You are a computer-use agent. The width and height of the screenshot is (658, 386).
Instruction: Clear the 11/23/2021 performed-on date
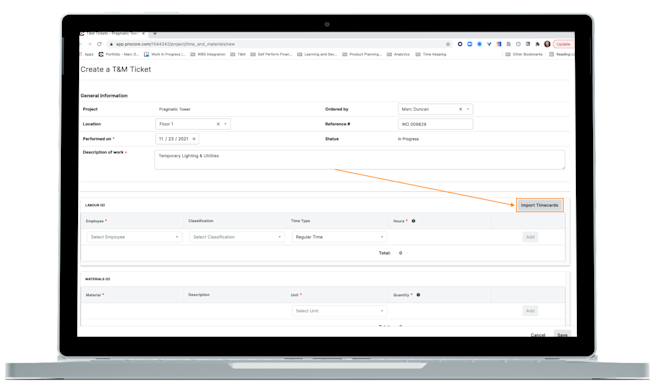tap(194, 139)
